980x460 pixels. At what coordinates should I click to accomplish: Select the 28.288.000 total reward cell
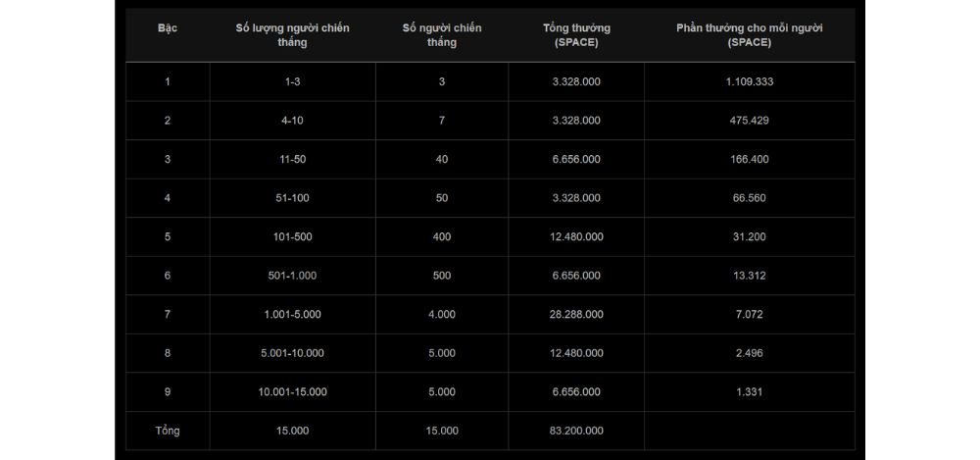(x=576, y=315)
